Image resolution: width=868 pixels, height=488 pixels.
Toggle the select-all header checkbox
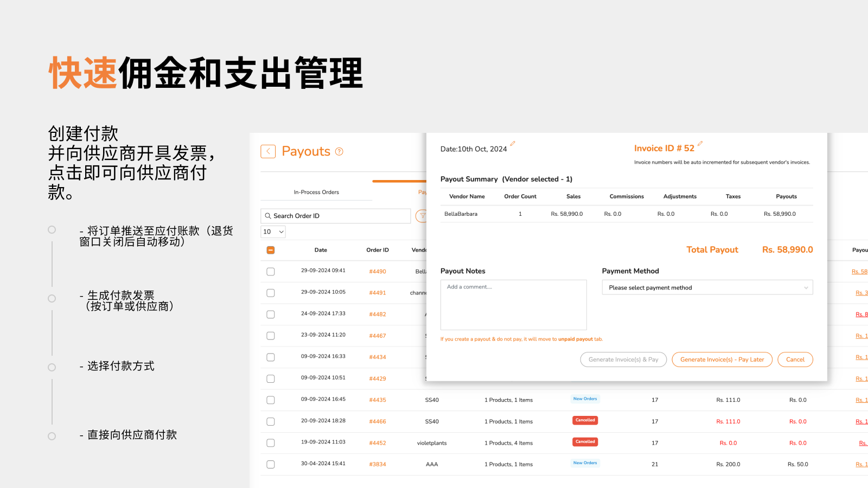coord(271,250)
